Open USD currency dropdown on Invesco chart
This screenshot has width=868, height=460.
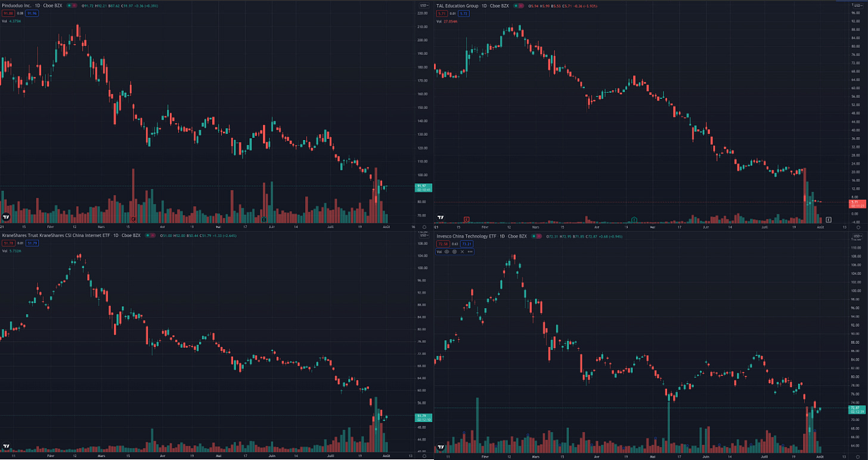coord(857,236)
